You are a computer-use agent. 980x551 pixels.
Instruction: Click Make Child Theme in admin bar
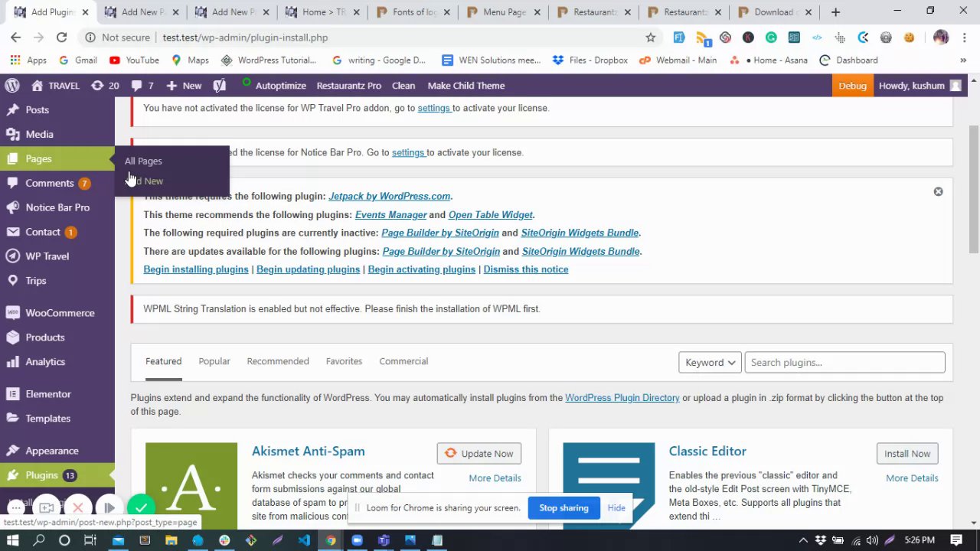[x=465, y=86]
